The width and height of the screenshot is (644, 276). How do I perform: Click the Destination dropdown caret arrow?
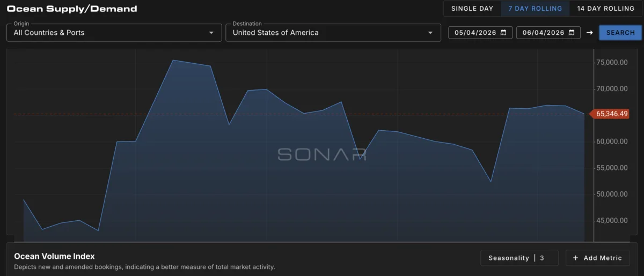[430, 33]
